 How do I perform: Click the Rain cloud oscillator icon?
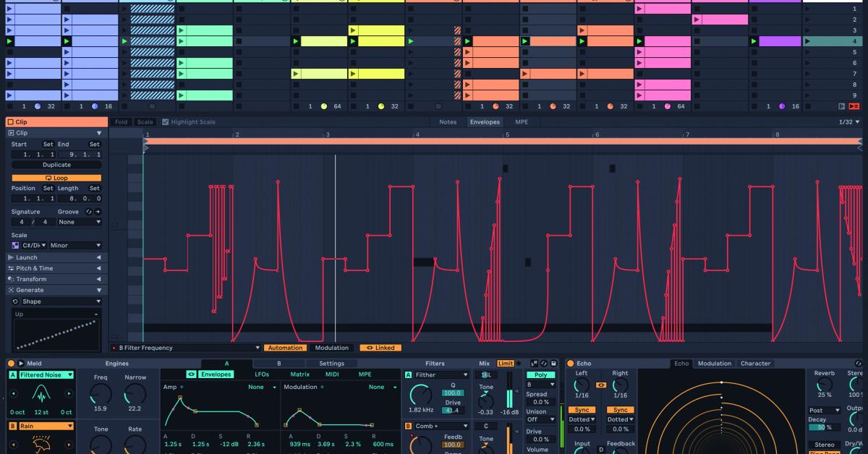(x=41, y=443)
